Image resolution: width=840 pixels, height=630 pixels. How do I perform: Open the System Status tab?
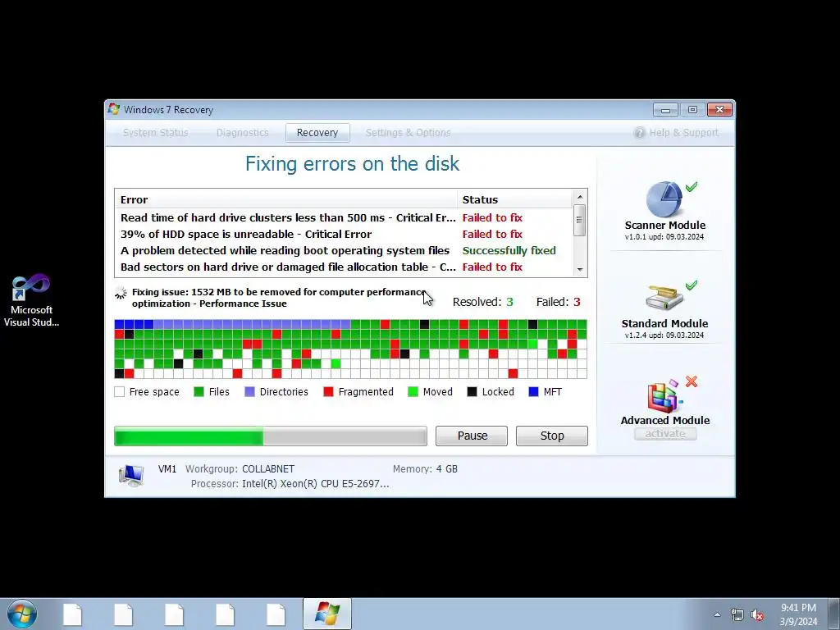click(155, 133)
